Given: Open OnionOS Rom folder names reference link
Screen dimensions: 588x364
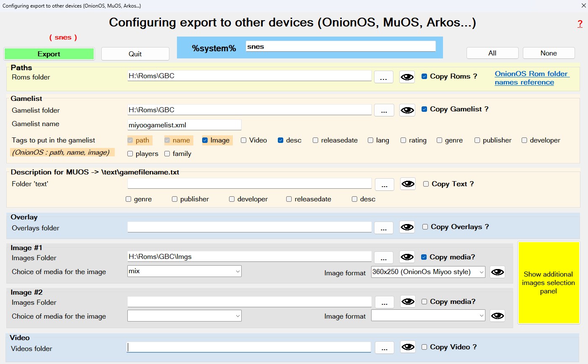Looking at the screenshot, I should point(532,78).
